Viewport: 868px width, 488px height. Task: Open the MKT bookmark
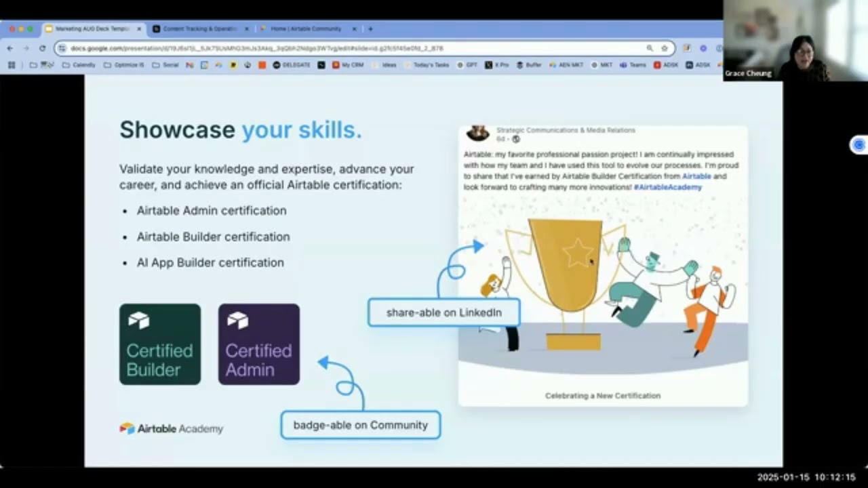point(601,65)
